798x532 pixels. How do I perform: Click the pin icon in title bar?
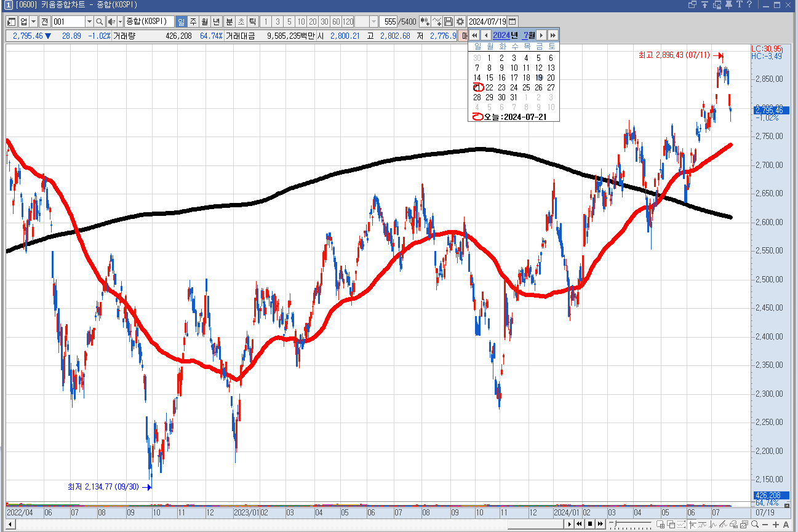728,5
